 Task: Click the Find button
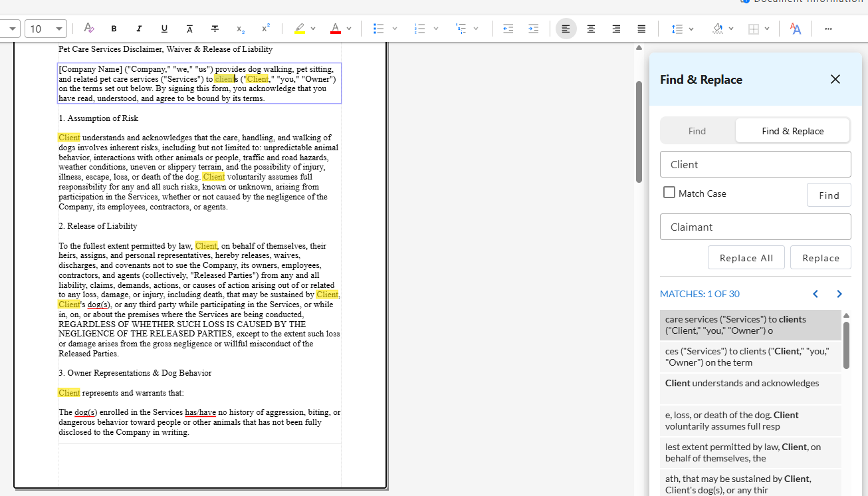[829, 195]
